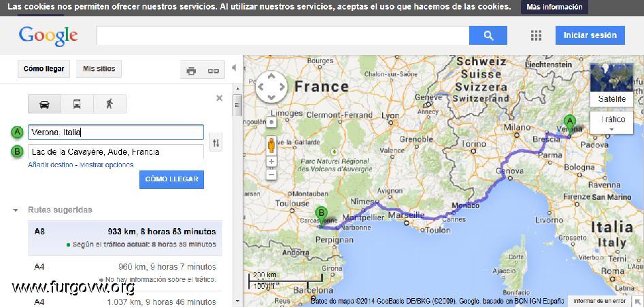Get the link via chain icon
The height and width of the screenshot is (307, 644).
coord(214,71)
